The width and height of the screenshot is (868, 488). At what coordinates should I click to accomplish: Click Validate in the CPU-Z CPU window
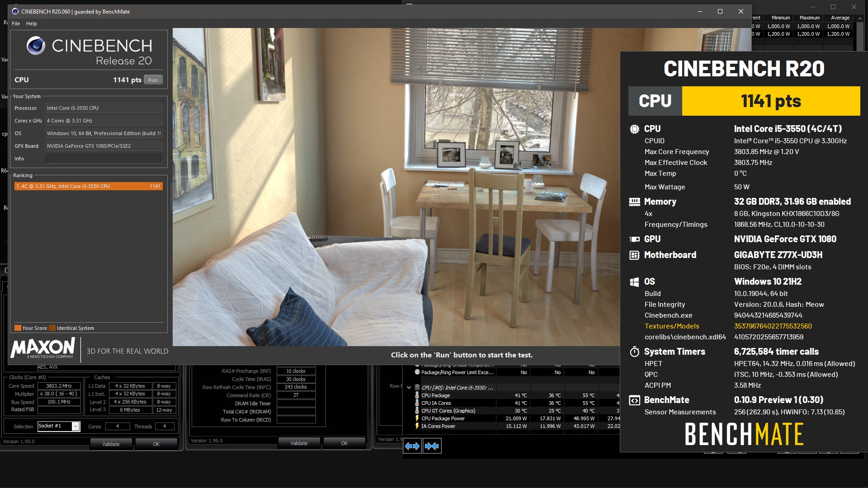111,444
